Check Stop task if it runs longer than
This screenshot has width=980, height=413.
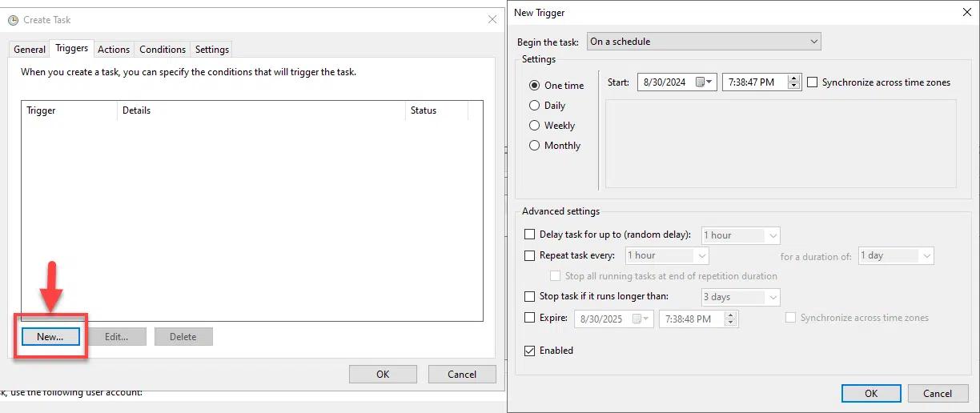[x=529, y=297]
